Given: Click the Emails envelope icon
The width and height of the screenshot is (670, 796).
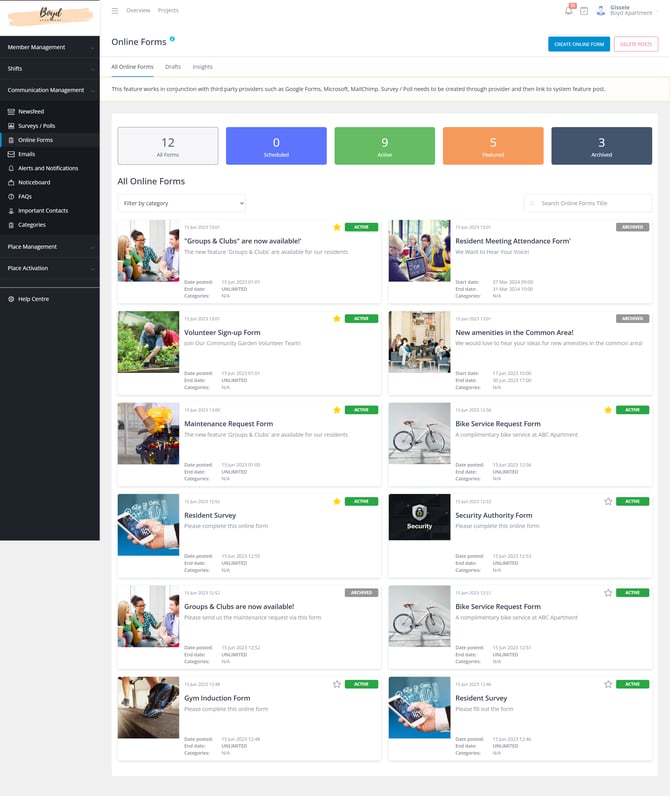Looking at the screenshot, I should 11,154.
